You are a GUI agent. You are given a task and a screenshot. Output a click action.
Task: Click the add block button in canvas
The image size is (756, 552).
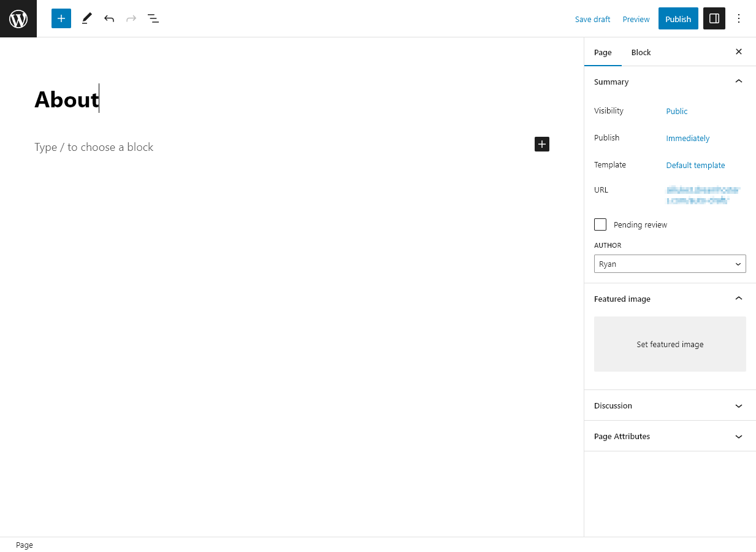pos(541,144)
